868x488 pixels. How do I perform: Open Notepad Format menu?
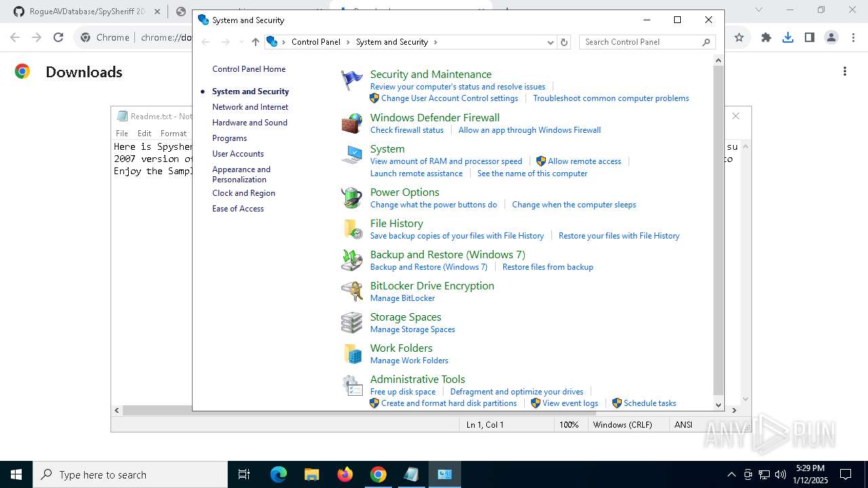174,134
